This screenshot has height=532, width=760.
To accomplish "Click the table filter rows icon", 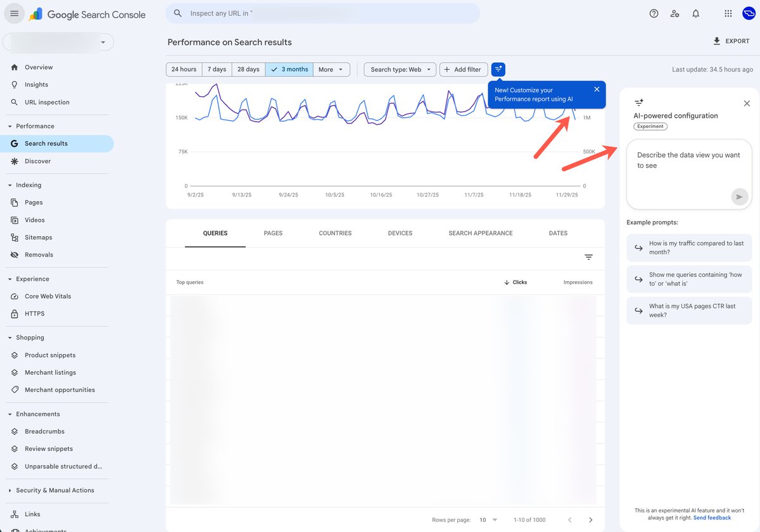I will pyautogui.click(x=588, y=257).
